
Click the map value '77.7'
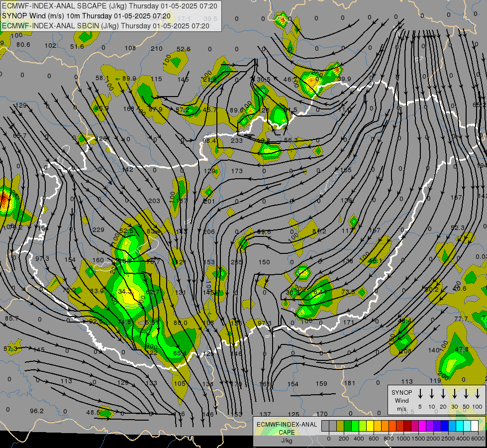coord(461,319)
